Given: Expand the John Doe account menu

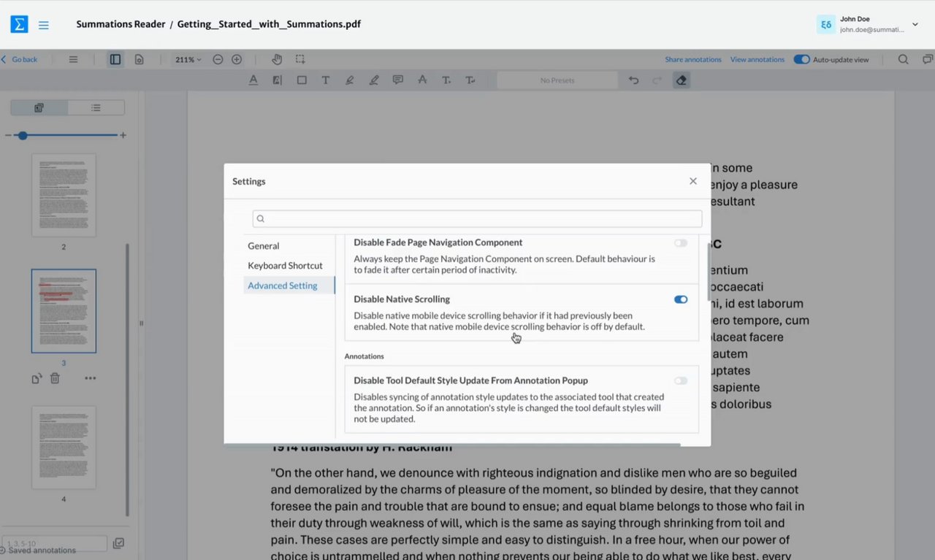Looking at the screenshot, I should point(915,24).
